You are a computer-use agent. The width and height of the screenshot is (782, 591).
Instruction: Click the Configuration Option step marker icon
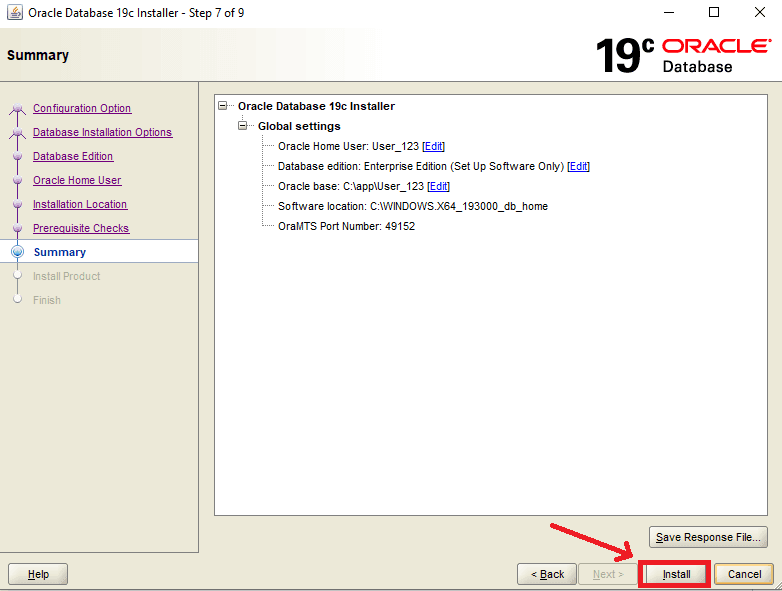(x=17, y=108)
